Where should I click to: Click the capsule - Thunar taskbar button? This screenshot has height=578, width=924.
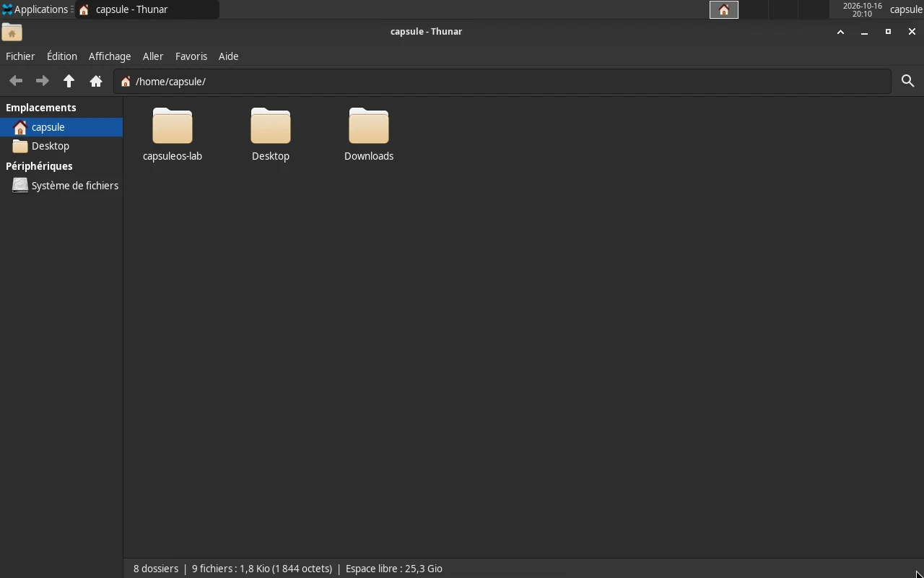click(x=147, y=9)
